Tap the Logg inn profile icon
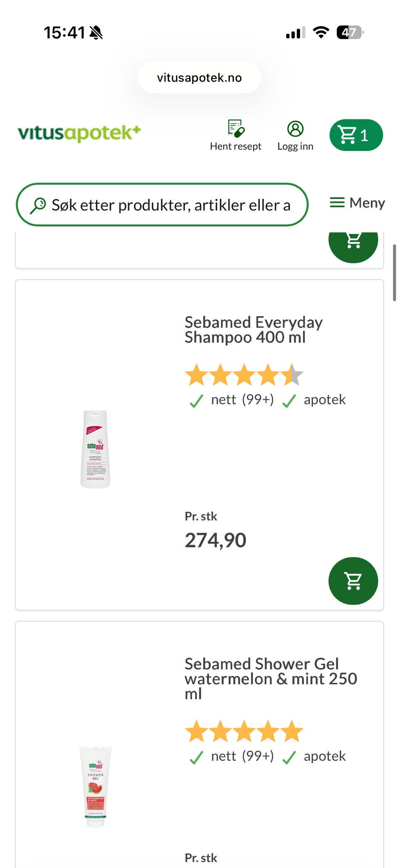This screenshot has height=868, width=399. click(x=295, y=129)
